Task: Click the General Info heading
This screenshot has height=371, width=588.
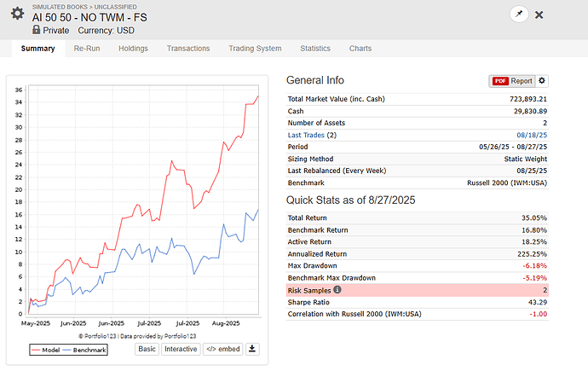Action: pos(315,80)
